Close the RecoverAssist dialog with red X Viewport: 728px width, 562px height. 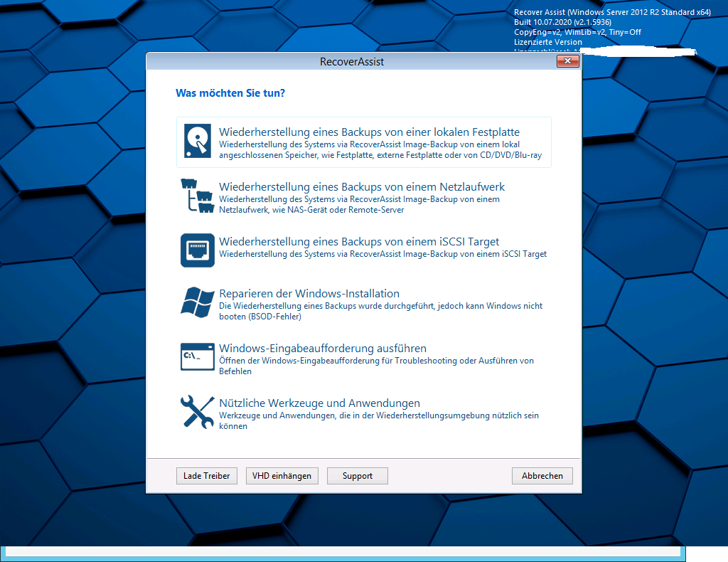[x=567, y=62]
